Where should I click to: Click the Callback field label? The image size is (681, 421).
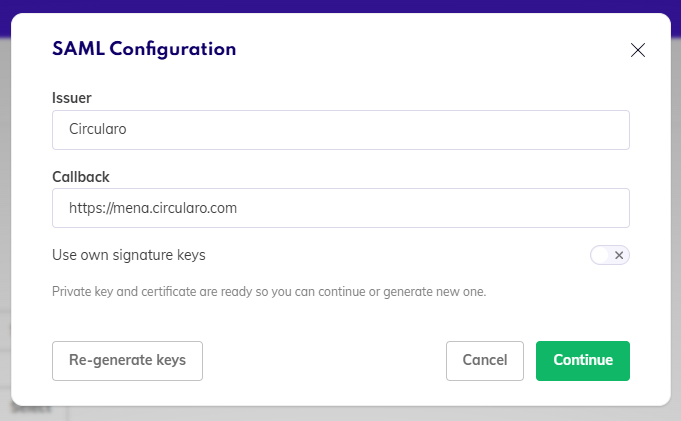pyautogui.click(x=81, y=177)
